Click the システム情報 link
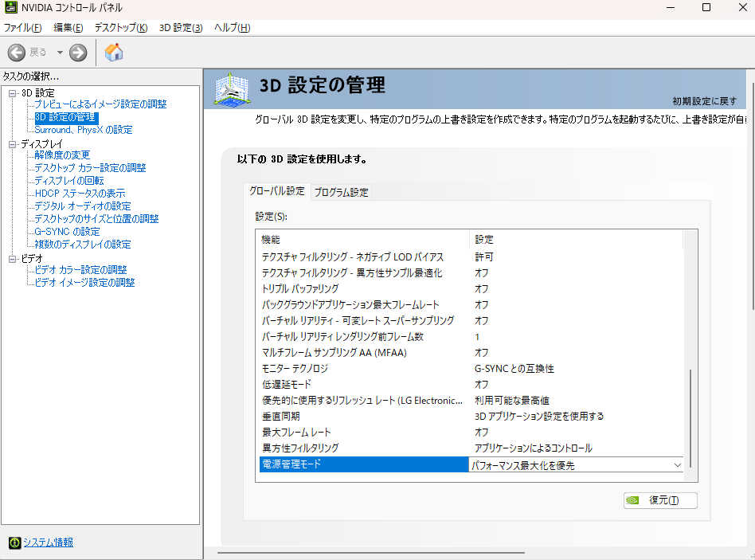 pos(48,542)
